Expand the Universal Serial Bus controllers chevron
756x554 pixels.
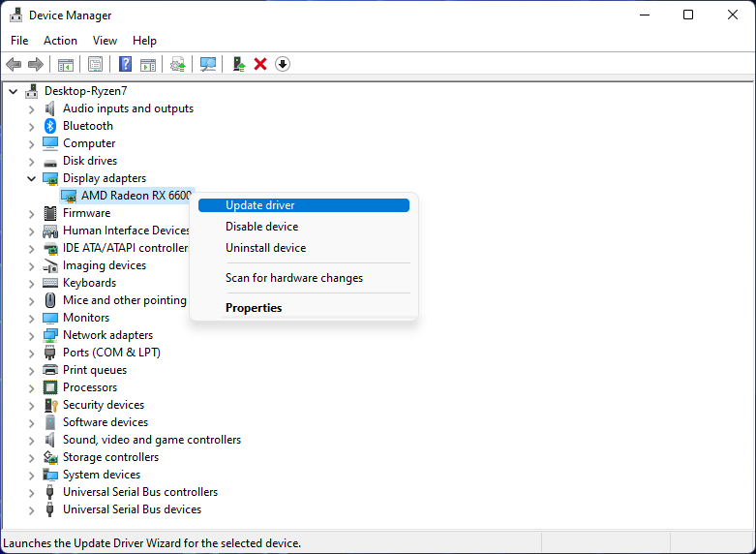pyautogui.click(x=31, y=493)
